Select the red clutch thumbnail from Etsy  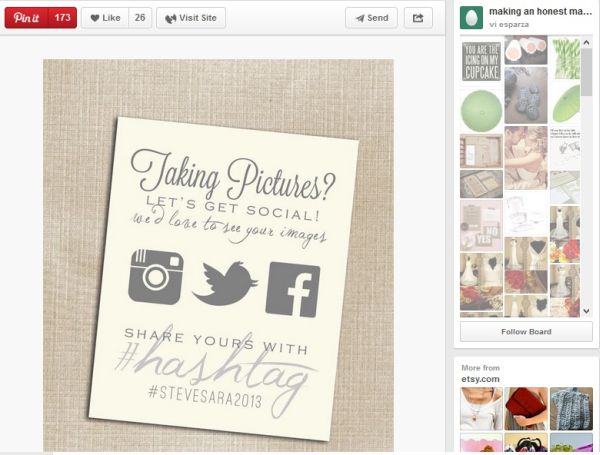(525, 408)
